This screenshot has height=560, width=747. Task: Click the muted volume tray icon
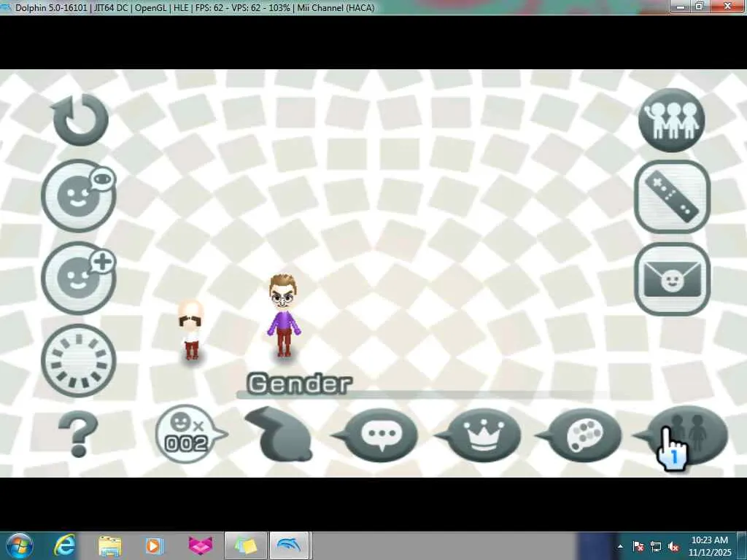click(x=673, y=546)
